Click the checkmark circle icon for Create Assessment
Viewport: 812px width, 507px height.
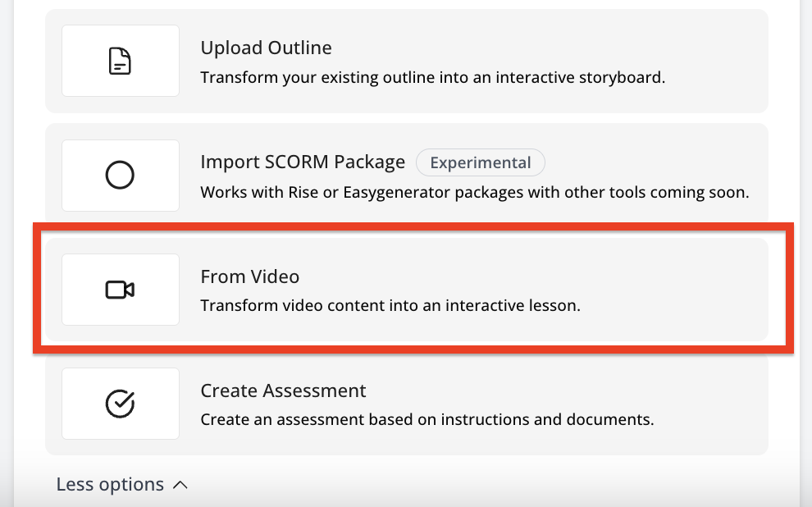click(121, 404)
